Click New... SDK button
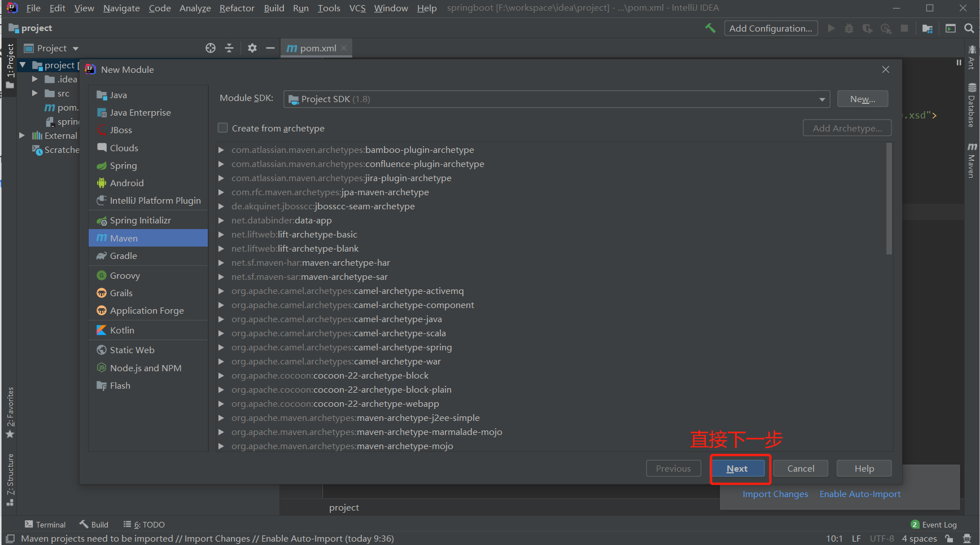This screenshot has height=545, width=980. (863, 99)
